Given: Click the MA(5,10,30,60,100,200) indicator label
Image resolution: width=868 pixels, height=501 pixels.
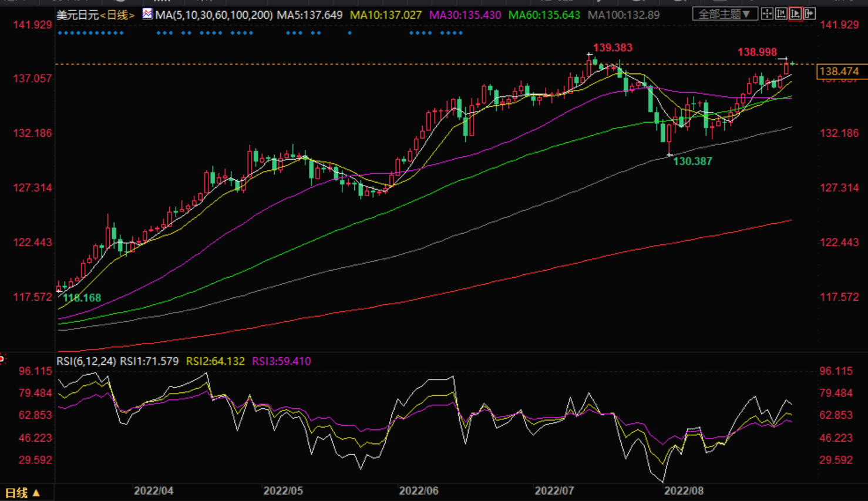Looking at the screenshot, I should [214, 15].
